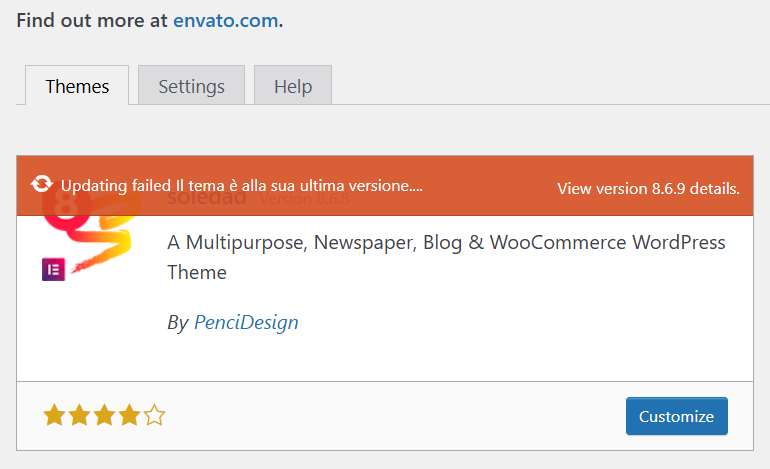Switch to the Themes tab

point(77,86)
